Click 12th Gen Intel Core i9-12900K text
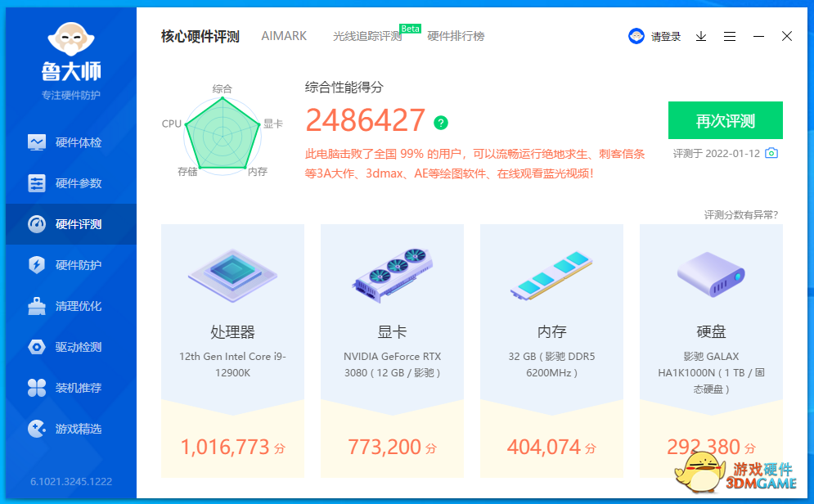 click(232, 364)
